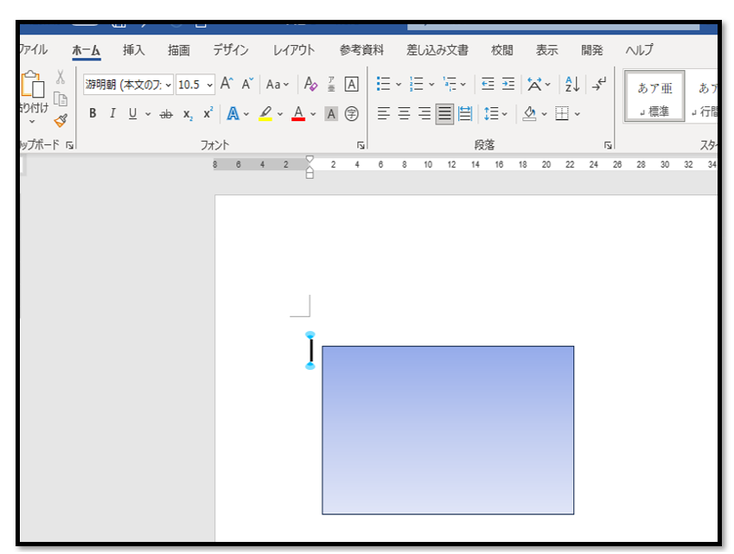The height and width of the screenshot is (554, 734).
Task: Toggle italic formatting
Action: tap(112, 113)
